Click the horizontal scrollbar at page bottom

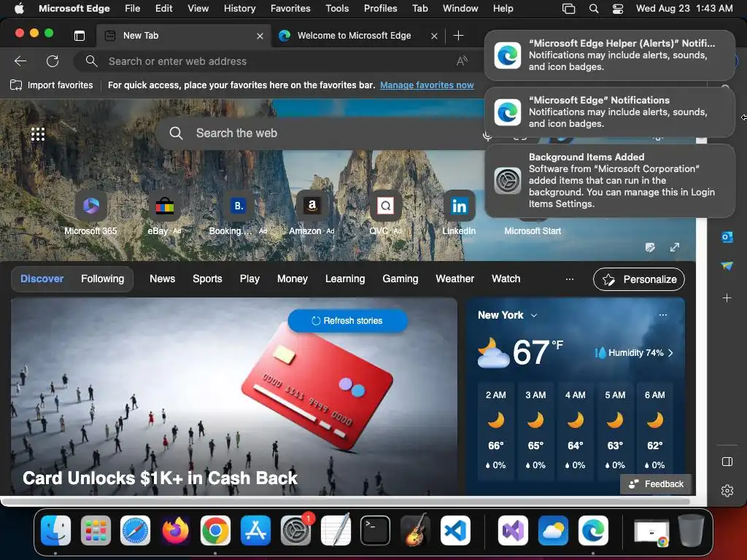[345, 502]
